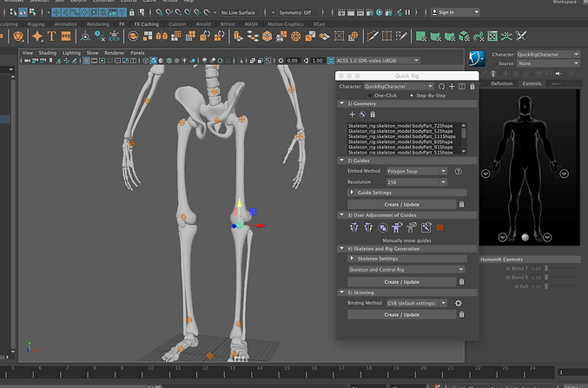Open the ACES 1.0 SDR-video view transform dropdown
The height and width of the screenshot is (388, 588).
tap(378, 61)
